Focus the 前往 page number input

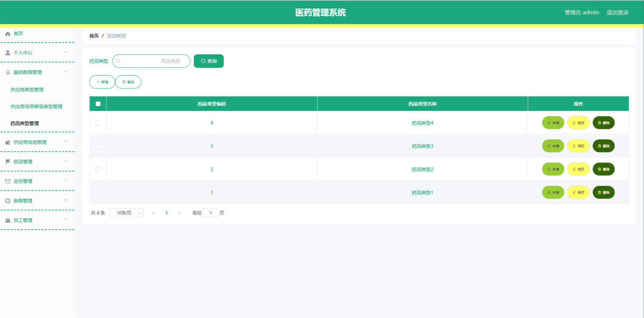click(x=211, y=213)
